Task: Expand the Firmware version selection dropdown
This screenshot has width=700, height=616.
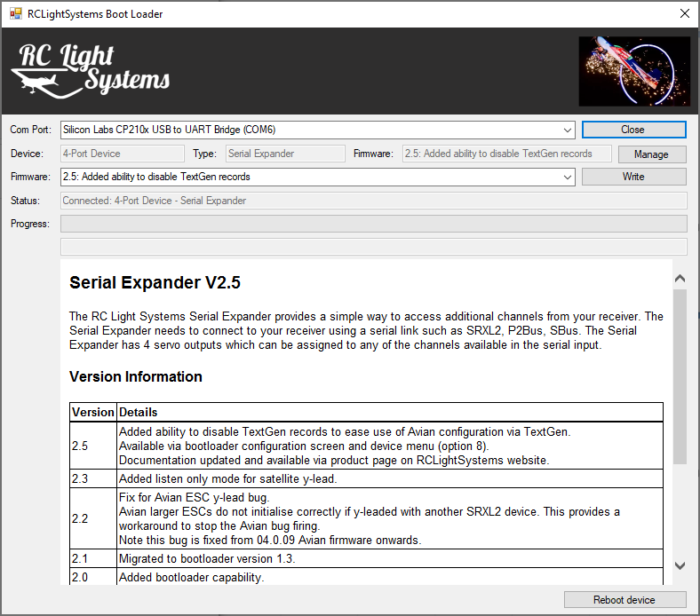Action: [568, 177]
